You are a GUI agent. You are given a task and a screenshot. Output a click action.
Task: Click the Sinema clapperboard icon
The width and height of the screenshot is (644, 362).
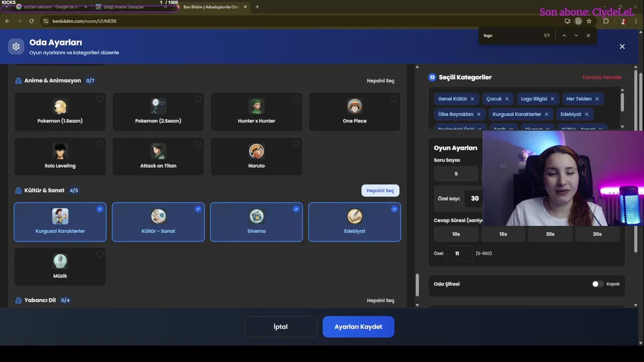pyautogui.click(x=256, y=216)
